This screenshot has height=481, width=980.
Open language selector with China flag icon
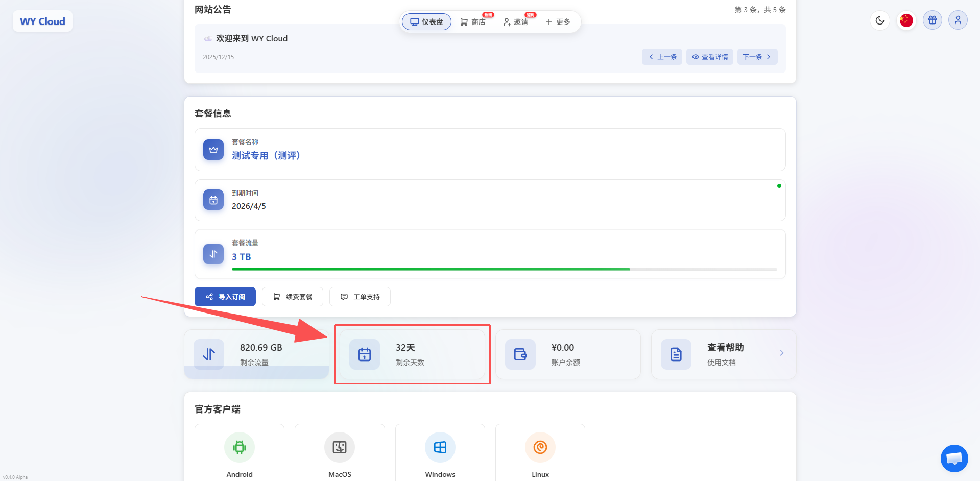tap(906, 20)
